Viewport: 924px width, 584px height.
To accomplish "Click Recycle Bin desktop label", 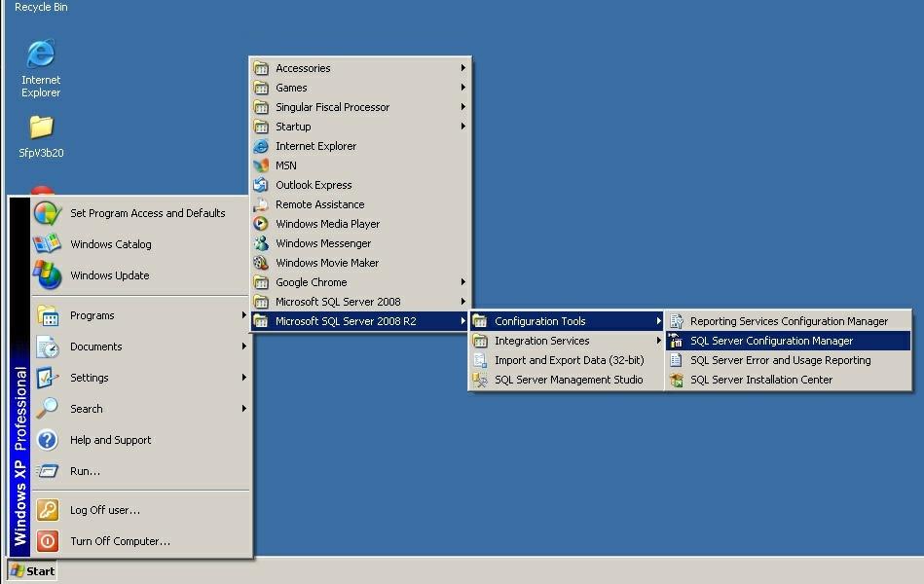I will (41, 7).
